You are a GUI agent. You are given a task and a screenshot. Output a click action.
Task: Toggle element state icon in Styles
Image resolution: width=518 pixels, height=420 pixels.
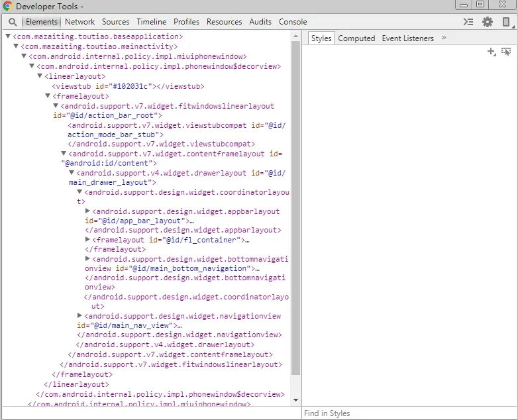506,51
